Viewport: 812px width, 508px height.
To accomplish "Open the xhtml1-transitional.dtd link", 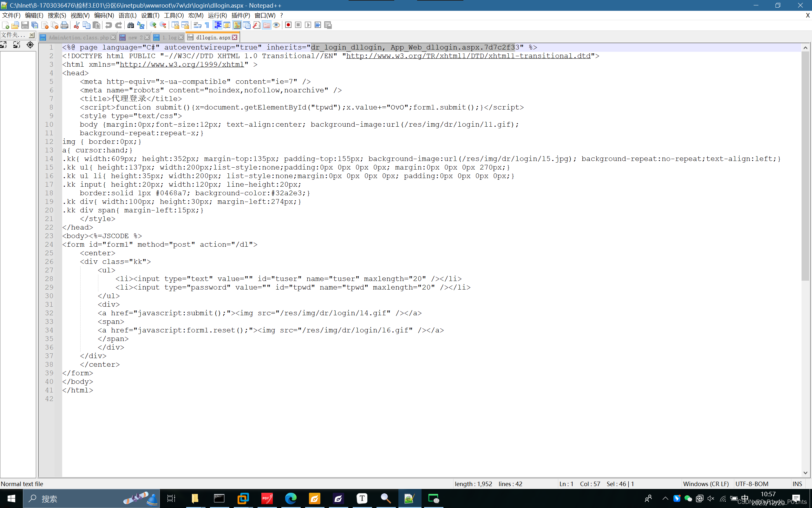I will click(x=468, y=56).
